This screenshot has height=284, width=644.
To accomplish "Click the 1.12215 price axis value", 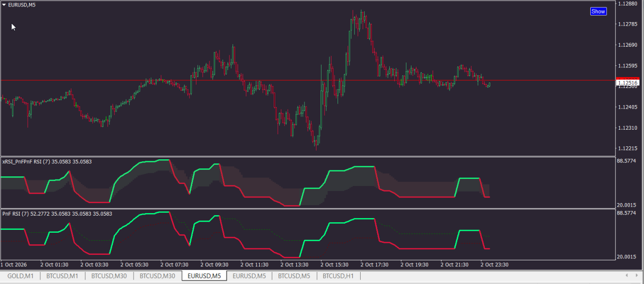I will 628,148.
